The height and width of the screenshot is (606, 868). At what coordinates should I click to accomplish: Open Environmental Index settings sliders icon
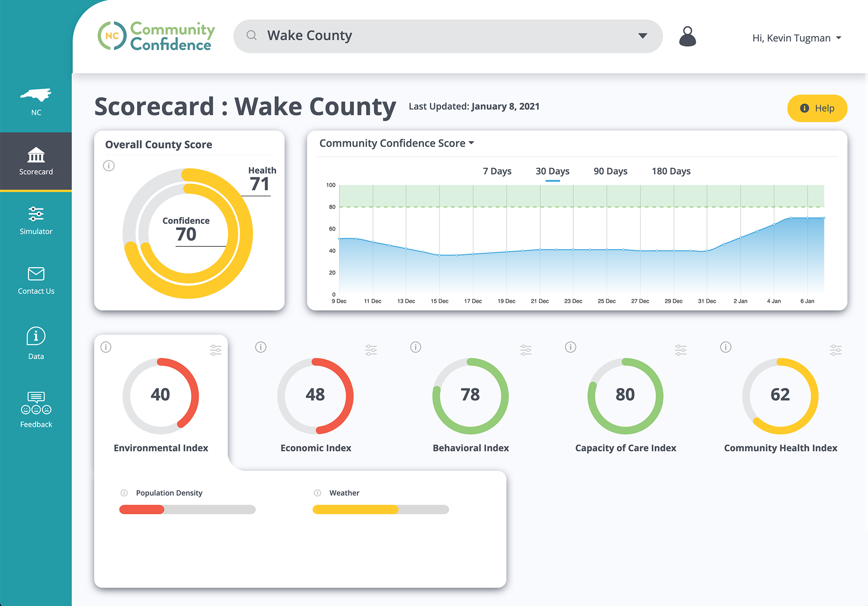(216, 350)
